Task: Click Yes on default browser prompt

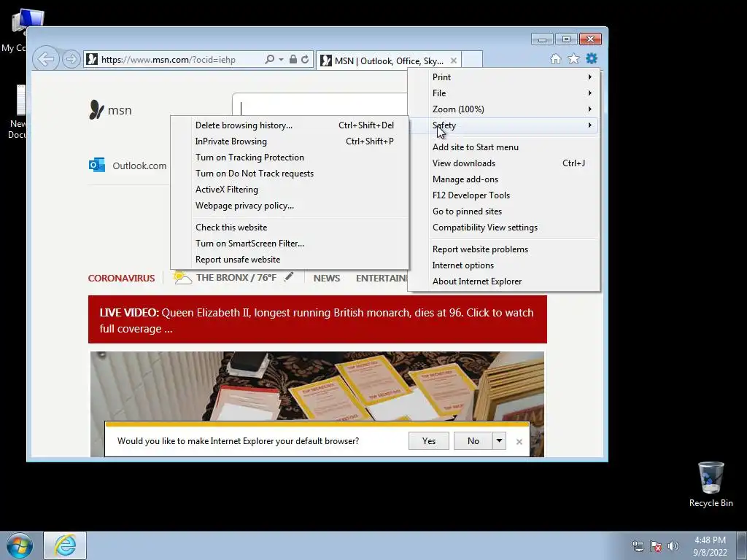Action: click(429, 441)
